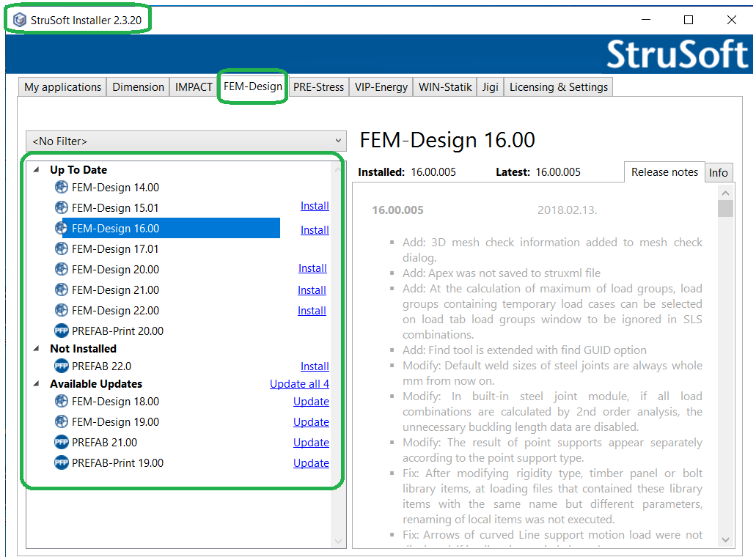Click the FEM-Design 22.00 globe icon
The width and height of the screenshot is (756, 557).
[x=62, y=310]
